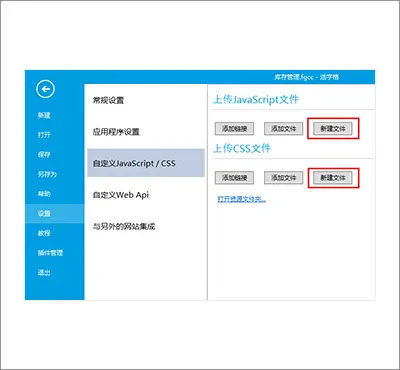Select the 自定义JavaScript / CSS settings page
400x370 pixels.
click(146, 163)
